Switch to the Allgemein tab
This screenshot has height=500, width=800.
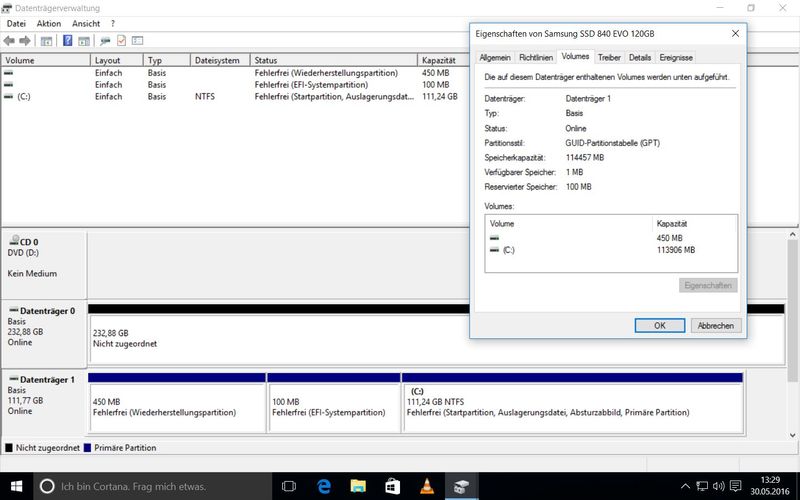[x=494, y=58]
